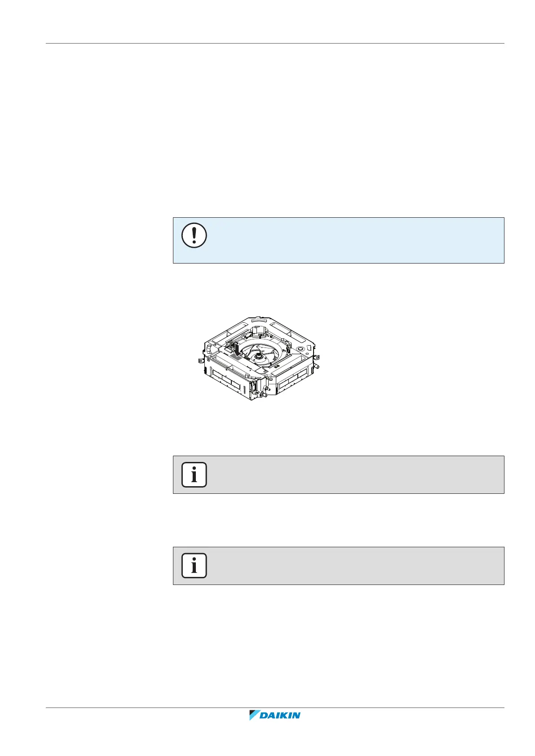Click the info icon in the lower gray box
Viewport: 535px width, 756px height.
click(194, 566)
